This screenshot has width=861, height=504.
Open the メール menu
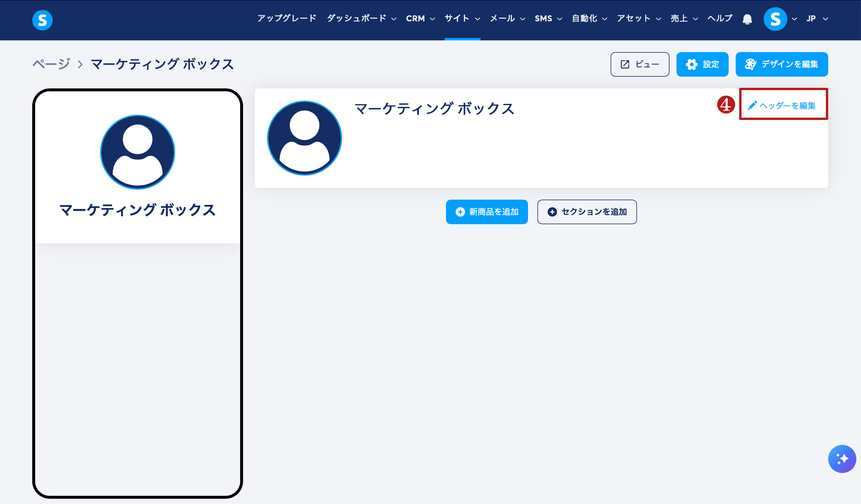pyautogui.click(x=507, y=18)
